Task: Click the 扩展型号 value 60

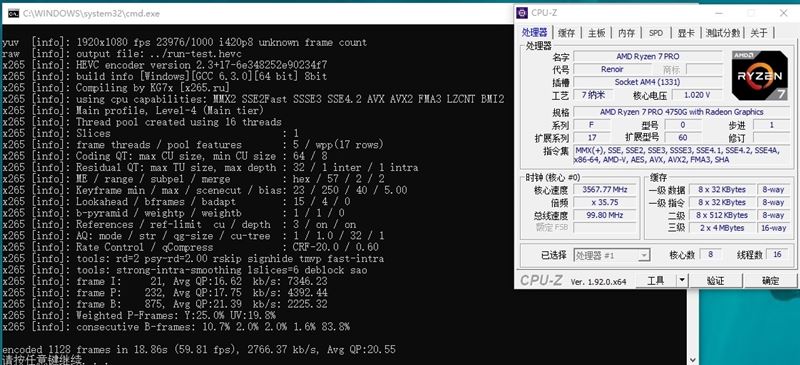Action: [683, 138]
